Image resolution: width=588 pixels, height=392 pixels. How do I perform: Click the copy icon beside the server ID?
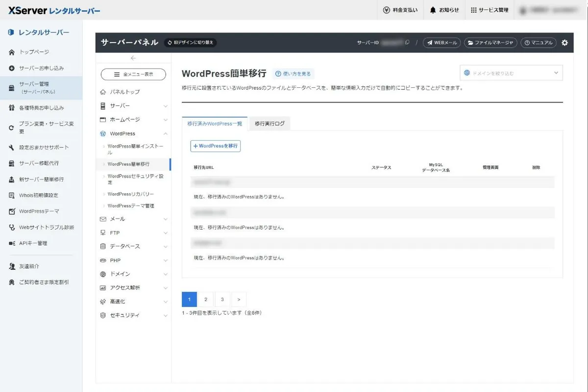(407, 43)
